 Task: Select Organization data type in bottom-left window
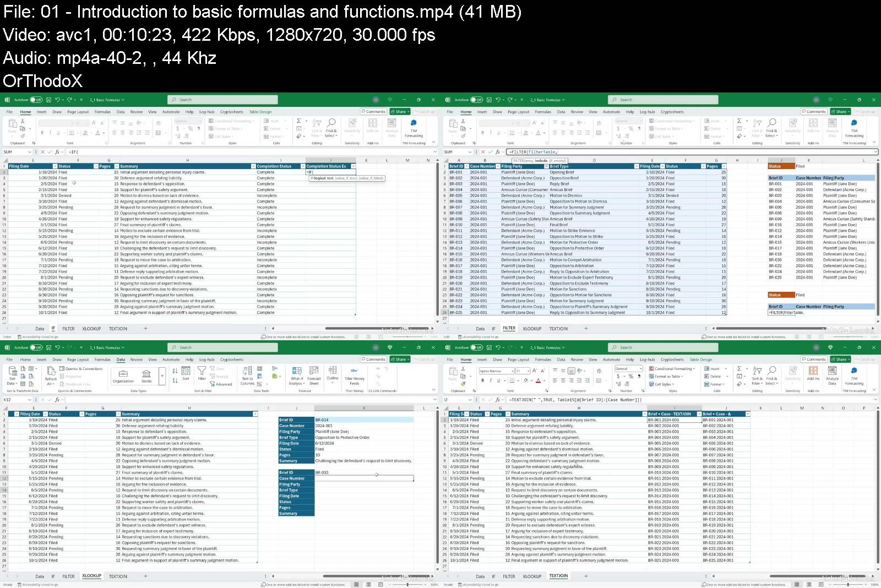tap(123, 376)
